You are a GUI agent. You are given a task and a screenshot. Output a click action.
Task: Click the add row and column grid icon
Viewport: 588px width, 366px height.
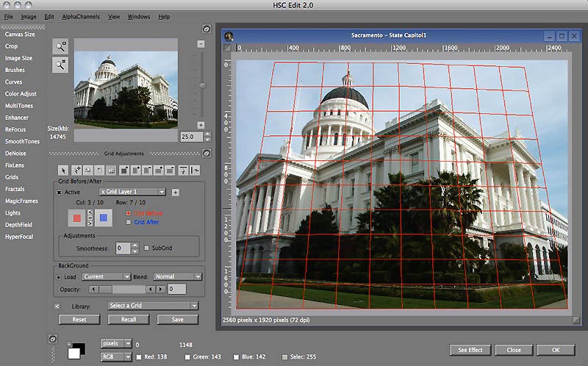(124, 171)
